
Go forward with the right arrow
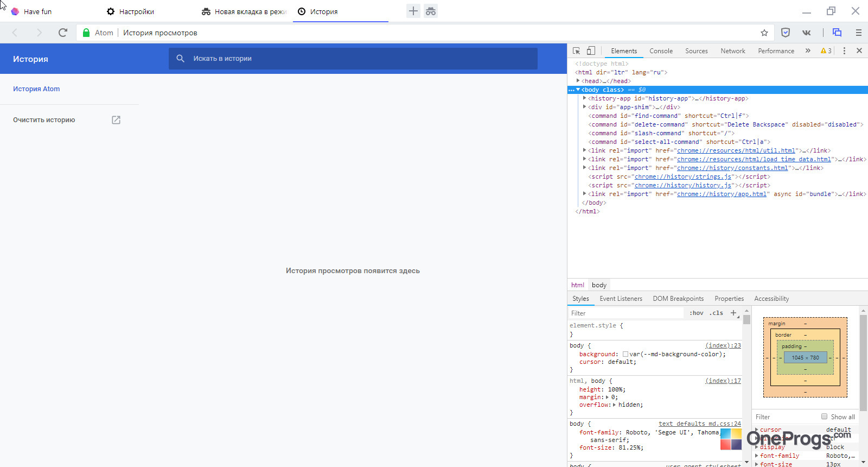(39, 33)
